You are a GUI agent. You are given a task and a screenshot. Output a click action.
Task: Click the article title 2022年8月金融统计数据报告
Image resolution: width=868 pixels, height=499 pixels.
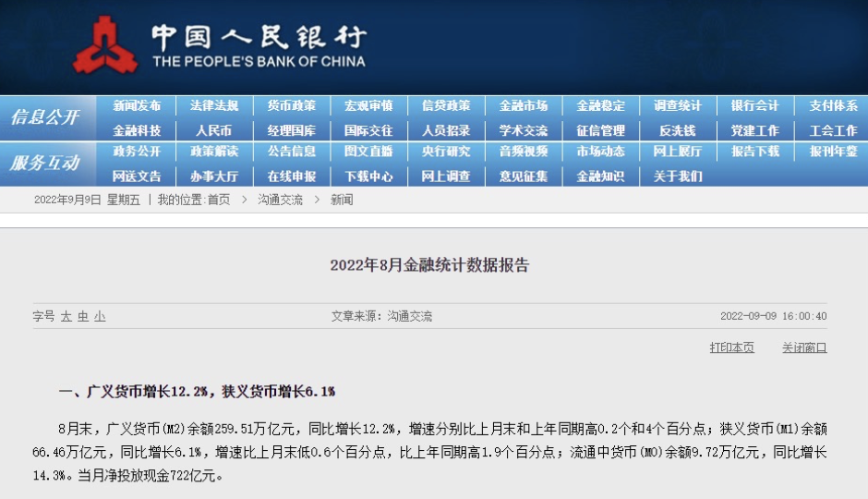click(429, 265)
